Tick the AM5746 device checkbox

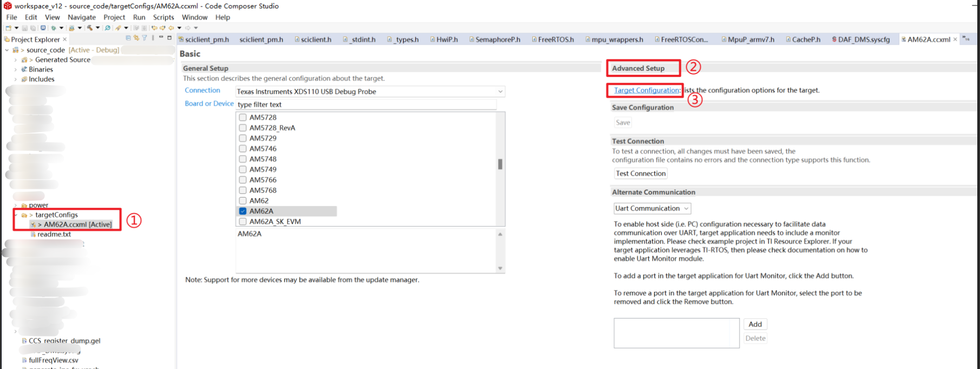243,148
